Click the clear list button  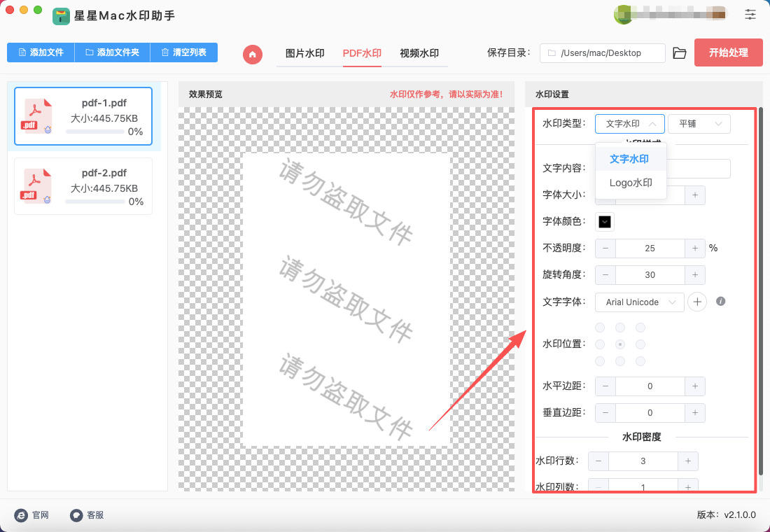click(x=183, y=52)
